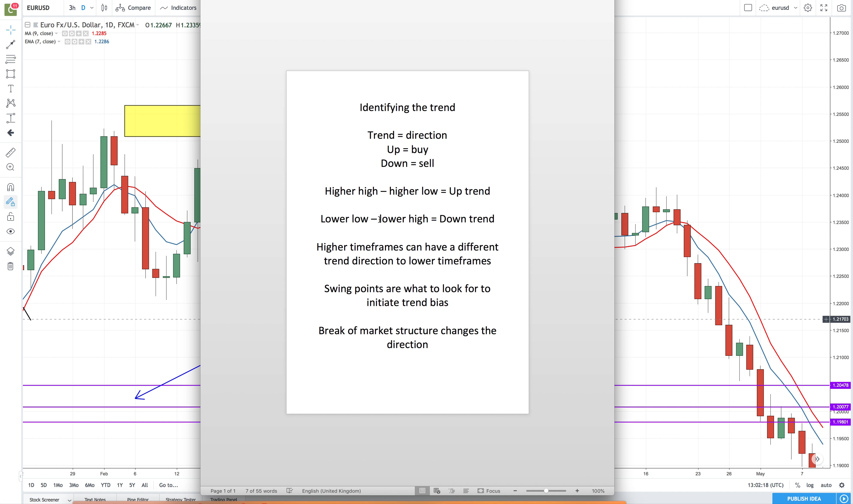Screen dimensions: 853x504
Task: Open the Indicators menu
Action: pyautogui.click(x=178, y=8)
